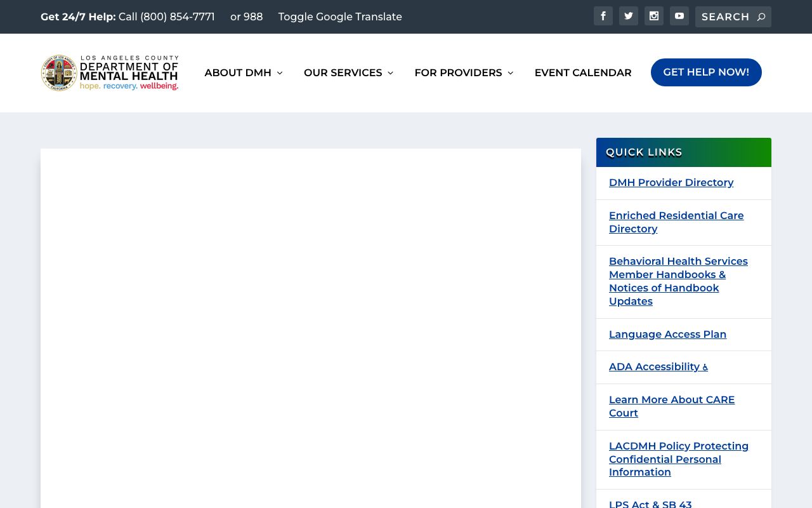The width and height of the screenshot is (812, 508).
Task: Visit Learn More About CARE Court
Action: click(671, 406)
